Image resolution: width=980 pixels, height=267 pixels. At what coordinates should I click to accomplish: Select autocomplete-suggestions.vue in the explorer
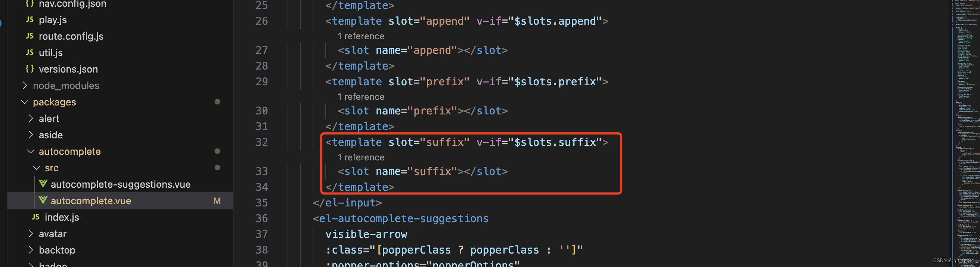120,184
